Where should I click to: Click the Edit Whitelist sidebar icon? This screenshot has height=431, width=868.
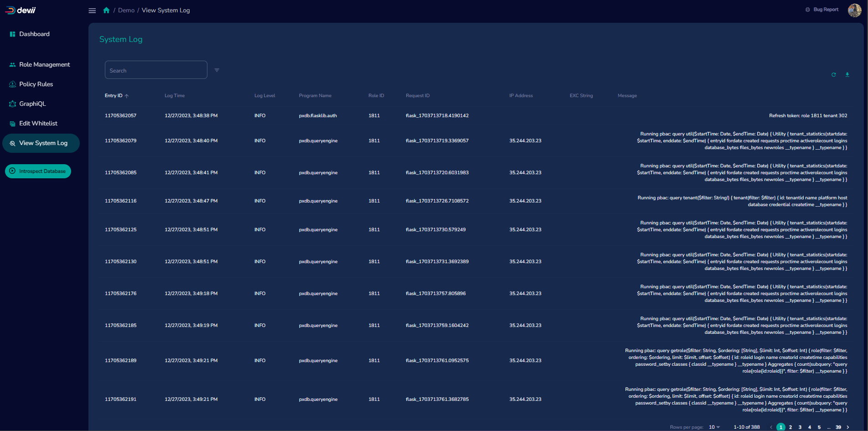[x=11, y=123]
